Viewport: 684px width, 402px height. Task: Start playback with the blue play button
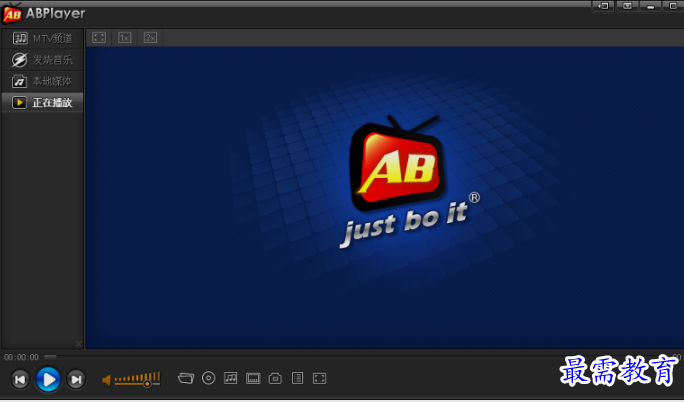tap(48, 379)
